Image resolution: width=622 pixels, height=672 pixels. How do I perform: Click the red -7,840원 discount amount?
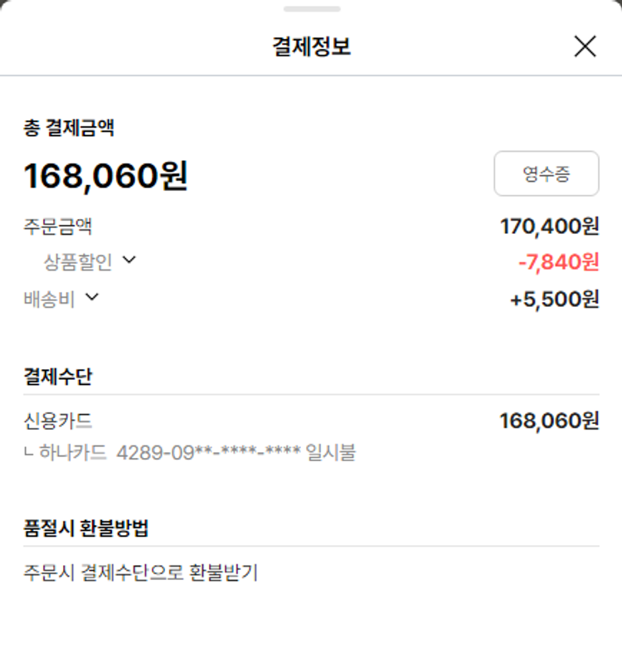pyautogui.click(x=557, y=262)
